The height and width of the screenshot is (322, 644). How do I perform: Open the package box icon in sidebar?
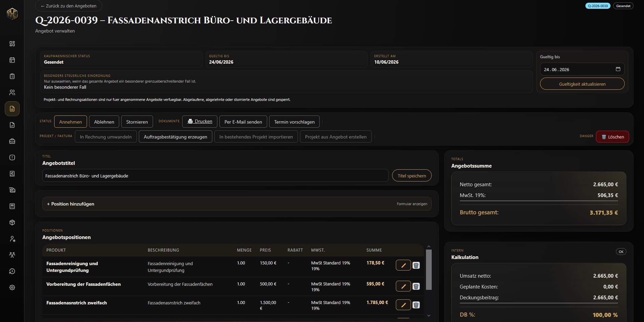tap(12, 222)
